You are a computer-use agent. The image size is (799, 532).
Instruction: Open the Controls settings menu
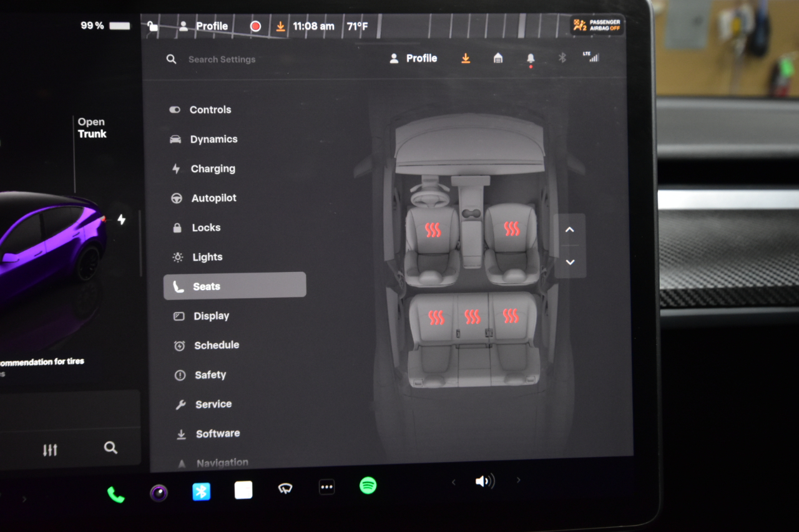click(200, 110)
